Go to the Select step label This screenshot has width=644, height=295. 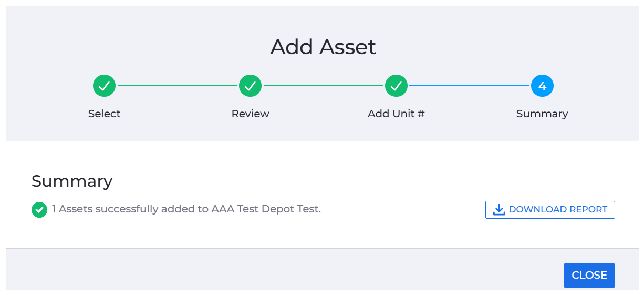click(104, 114)
